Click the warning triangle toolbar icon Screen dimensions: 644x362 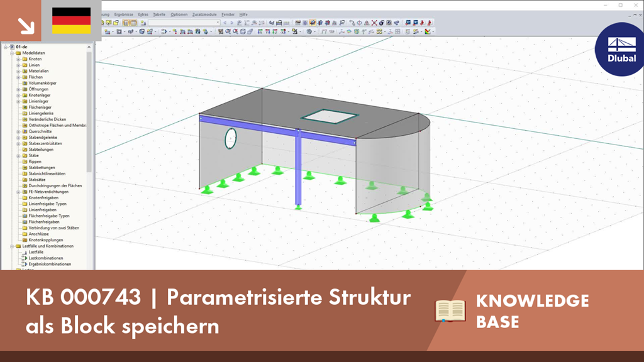367,23
